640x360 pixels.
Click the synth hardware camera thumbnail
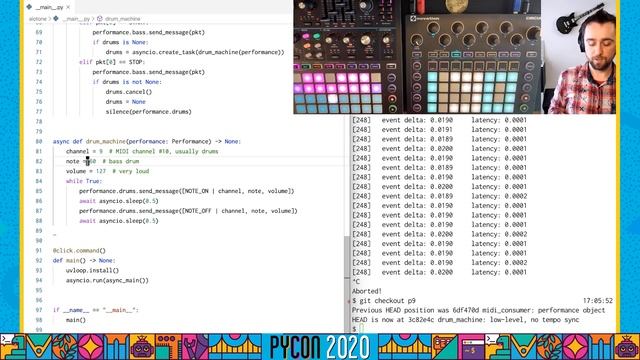pyautogui.click(x=417, y=57)
